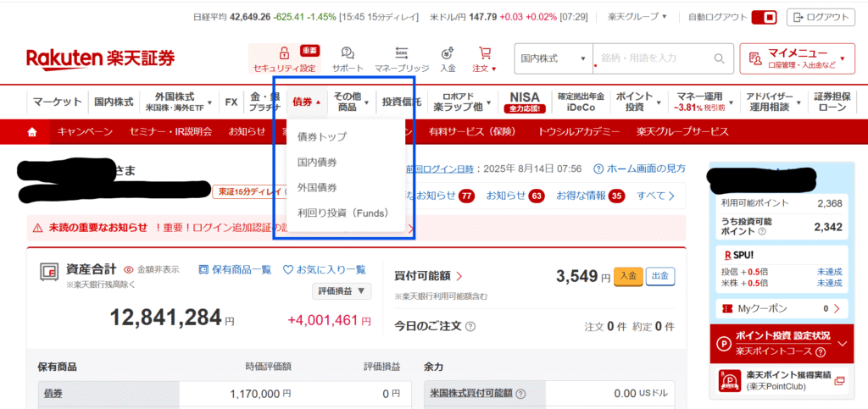Click the help icon beside ホーム画面の見方

click(598, 168)
